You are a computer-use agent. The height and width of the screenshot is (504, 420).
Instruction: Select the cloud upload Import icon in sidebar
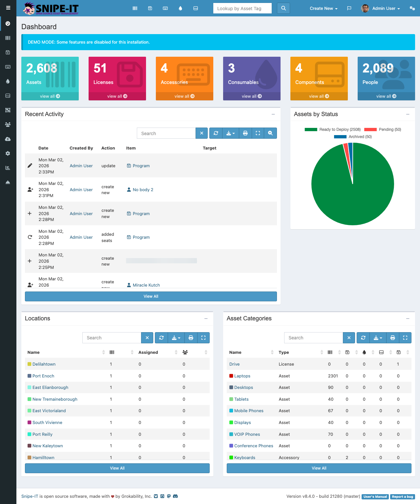coord(8,139)
